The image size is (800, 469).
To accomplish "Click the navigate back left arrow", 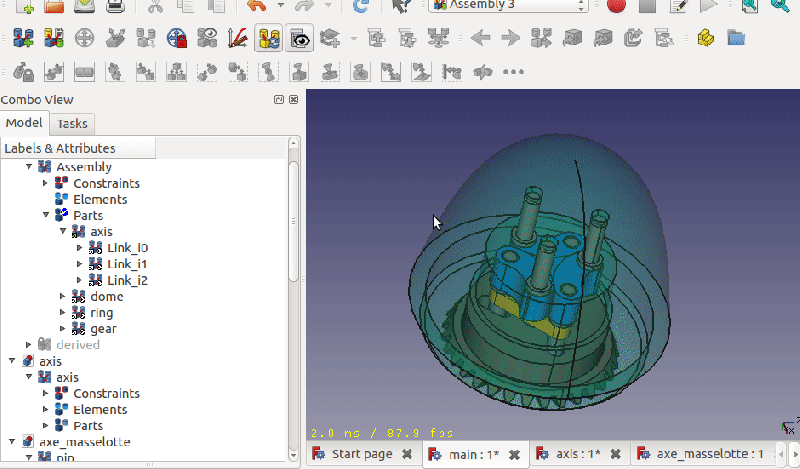I will 480,38.
